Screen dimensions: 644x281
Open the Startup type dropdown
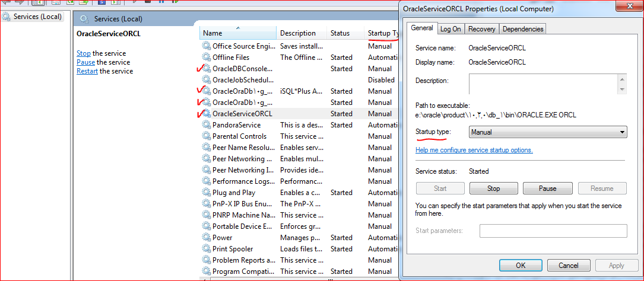click(x=547, y=132)
